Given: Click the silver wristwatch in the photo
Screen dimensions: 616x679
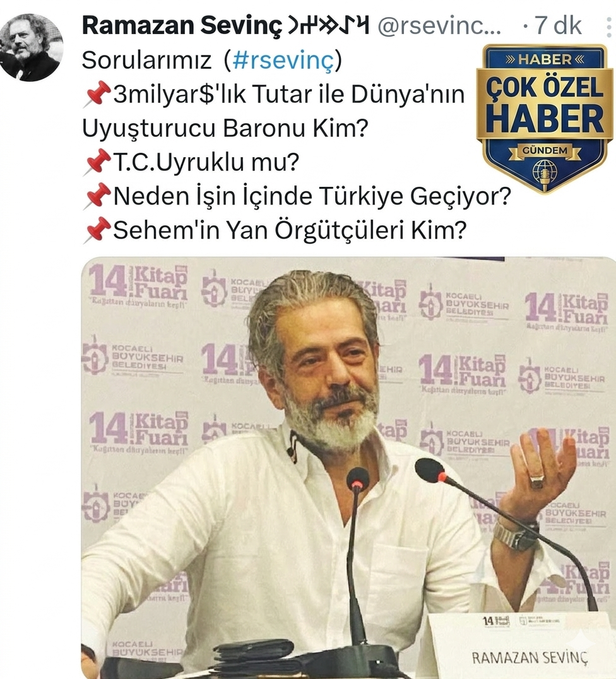Looking at the screenshot, I should [x=516, y=534].
